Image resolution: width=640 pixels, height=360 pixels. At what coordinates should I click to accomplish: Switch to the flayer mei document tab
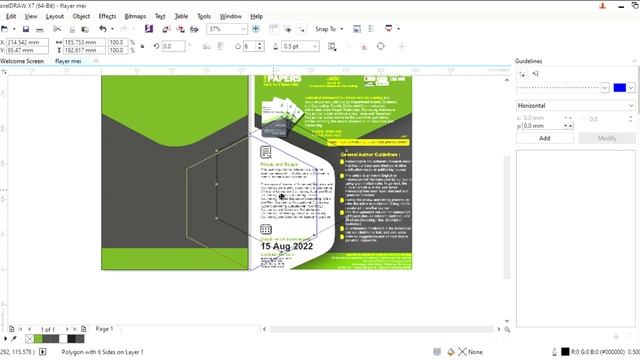(x=68, y=61)
